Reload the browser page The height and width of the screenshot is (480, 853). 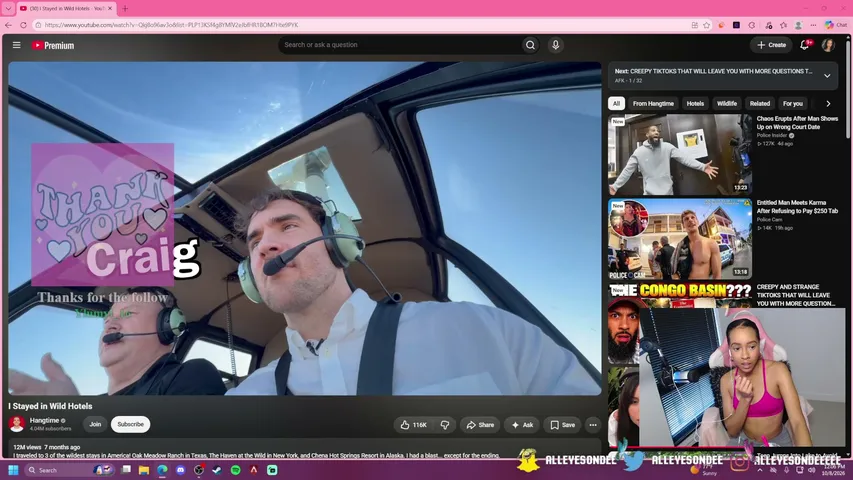click(x=23, y=25)
